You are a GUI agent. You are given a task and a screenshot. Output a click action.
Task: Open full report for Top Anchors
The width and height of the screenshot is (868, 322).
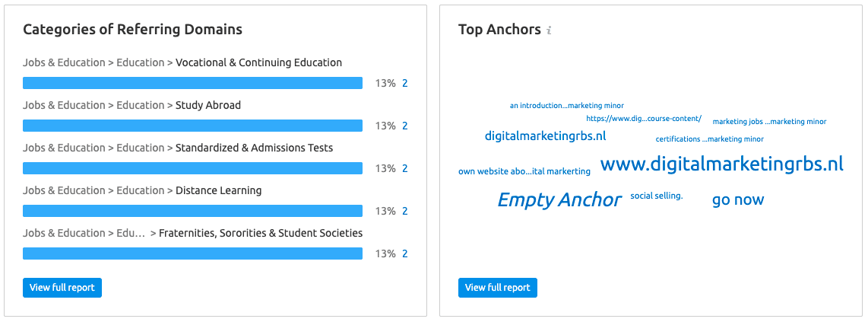[498, 288]
